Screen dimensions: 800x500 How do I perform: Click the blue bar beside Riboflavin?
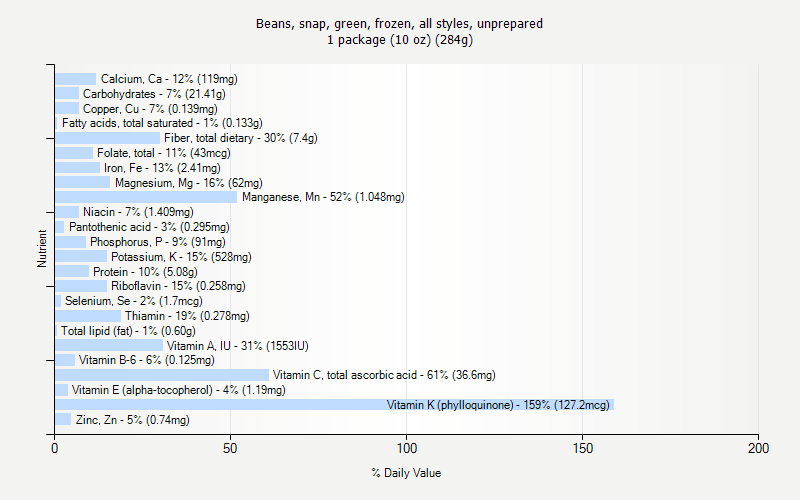[81, 286]
